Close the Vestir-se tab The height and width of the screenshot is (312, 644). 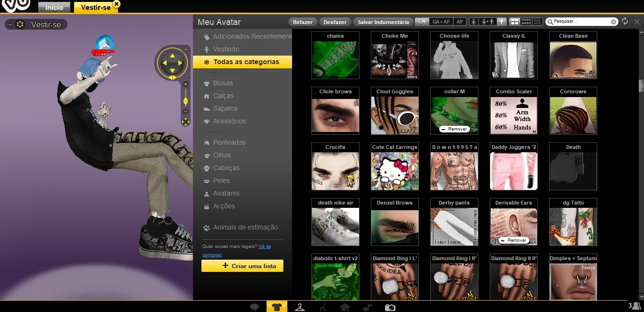click(116, 4)
